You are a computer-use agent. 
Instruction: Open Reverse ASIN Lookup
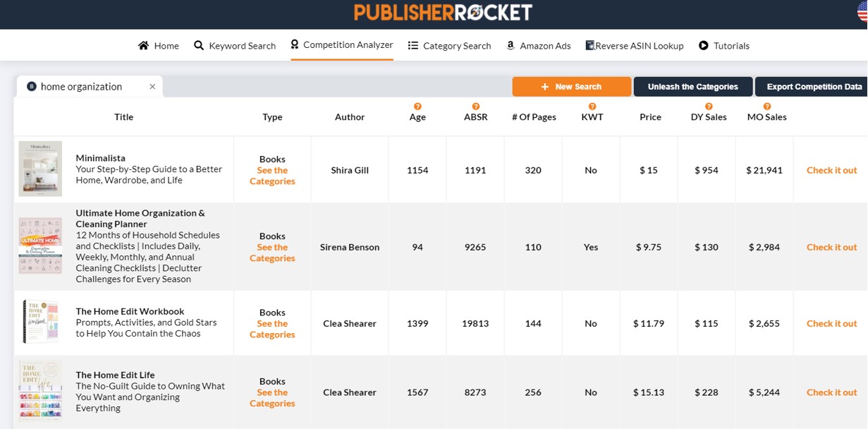coord(635,45)
